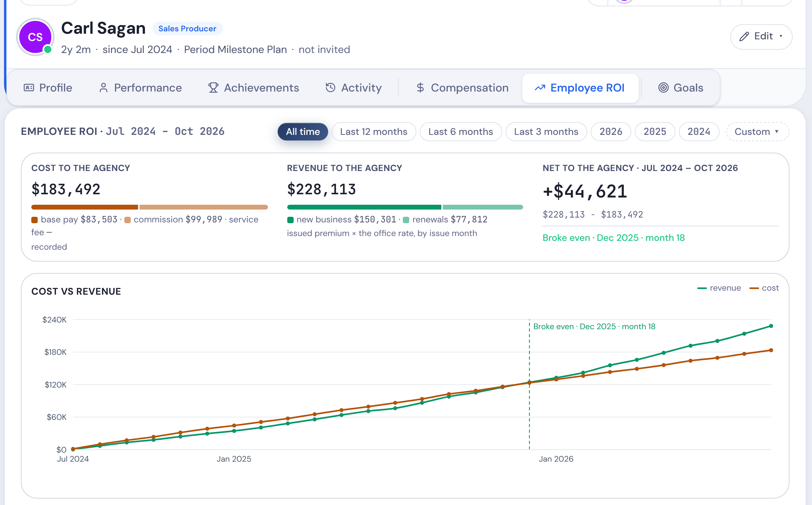Click the Activity history clock icon
Viewport: 812px width, 505px height.
tap(330, 88)
